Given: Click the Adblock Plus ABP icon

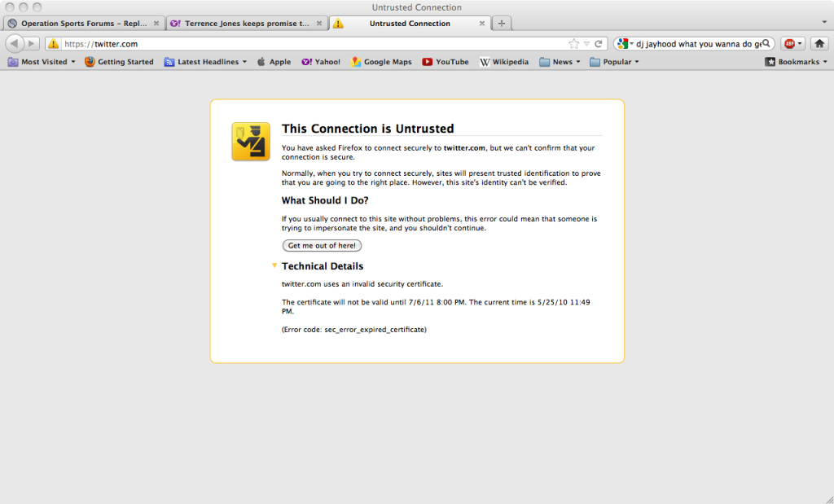Looking at the screenshot, I should 789,44.
